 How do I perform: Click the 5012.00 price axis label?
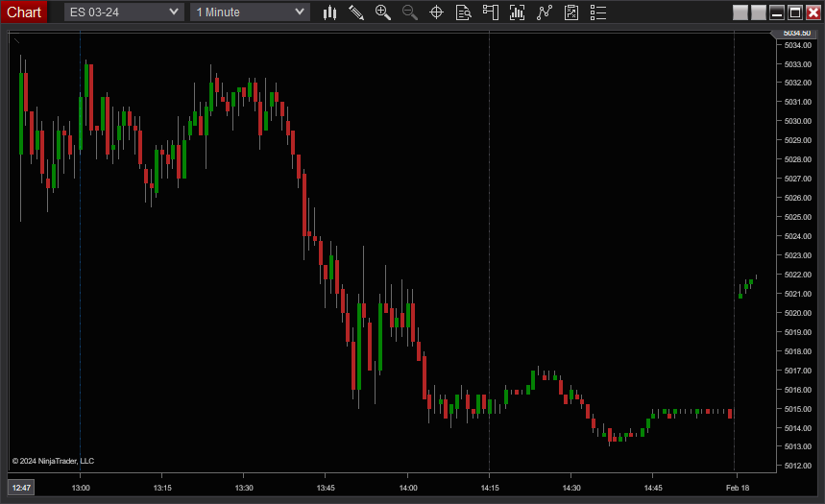(x=798, y=466)
